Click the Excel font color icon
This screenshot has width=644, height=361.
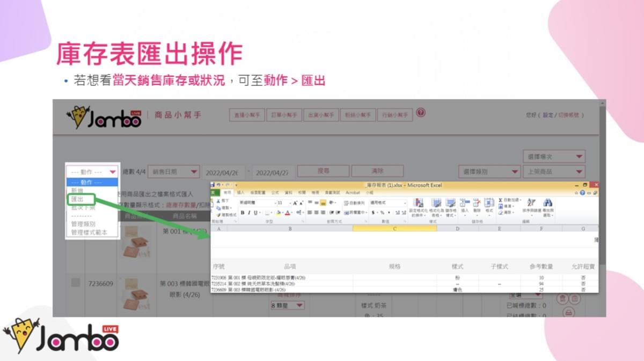point(287,212)
